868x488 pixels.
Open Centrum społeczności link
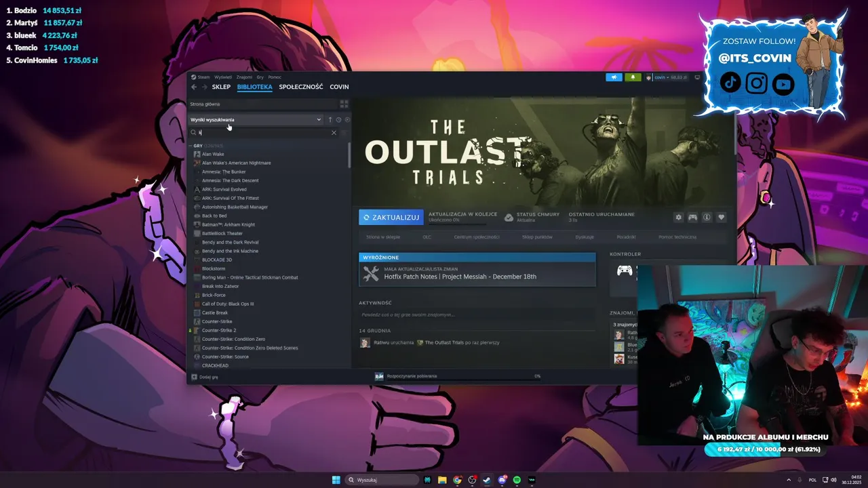pyautogui.click(x=477, y=237)
